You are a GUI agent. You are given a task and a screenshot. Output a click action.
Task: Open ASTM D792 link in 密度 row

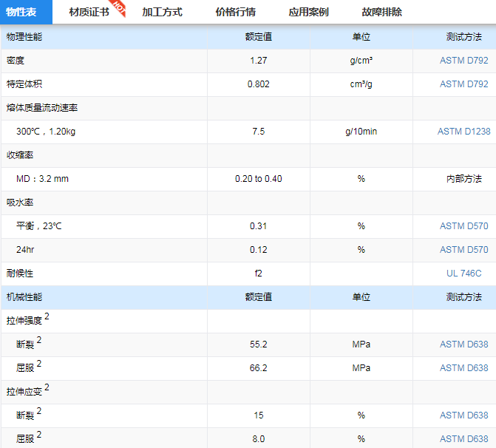(x=463, y=61)
